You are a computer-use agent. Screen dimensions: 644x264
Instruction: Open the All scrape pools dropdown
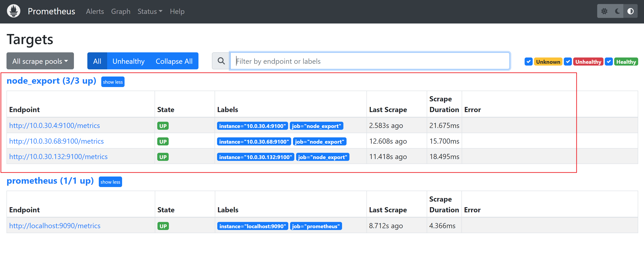point(40,61)
